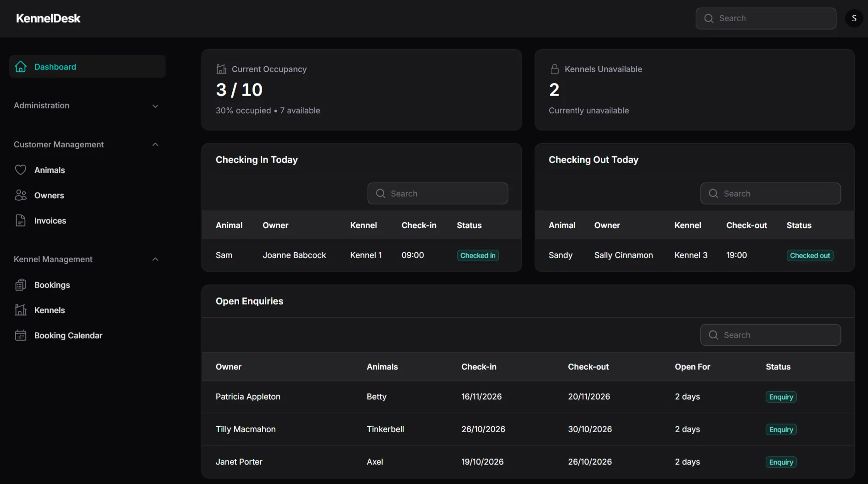
Task: Click the Administration section label
Action: [x=41, y=105]
